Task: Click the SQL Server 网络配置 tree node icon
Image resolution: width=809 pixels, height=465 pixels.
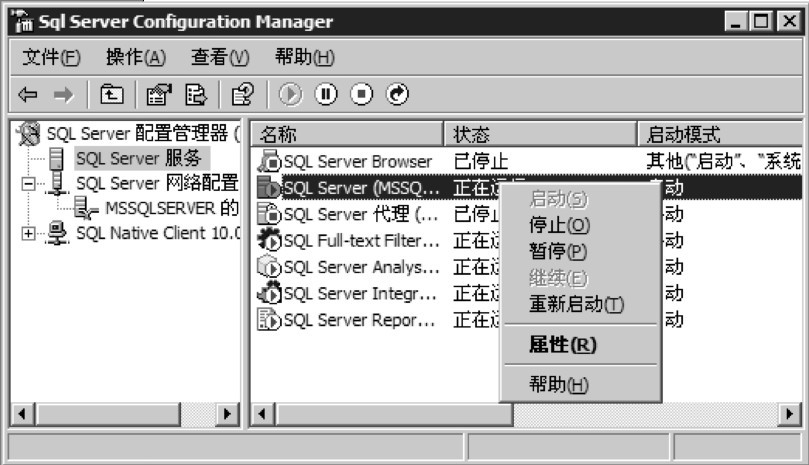Action: coord(57,183)
